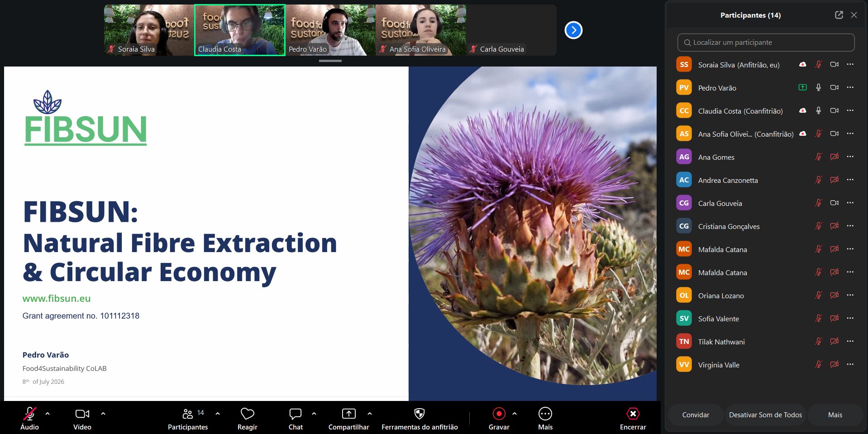The image size is (868, 434).
Task: Click Encerrar to end meeting
Action: (x=633, y=419)
